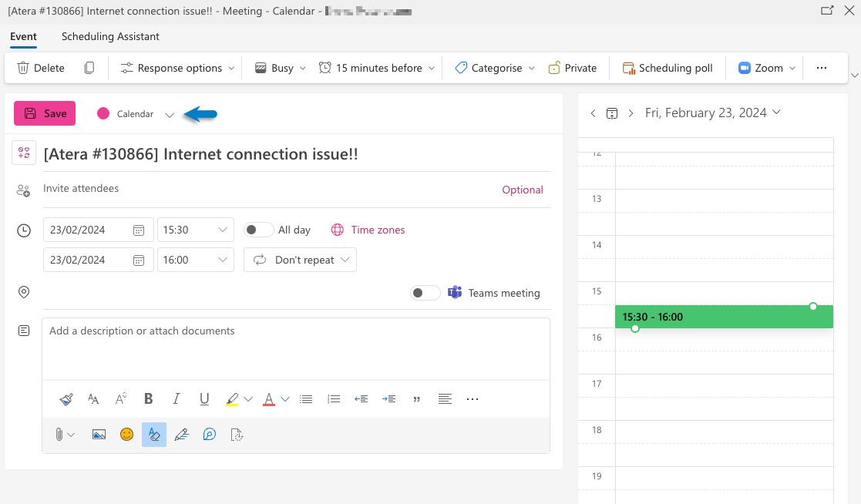Show more formatting options ellipsis

click(x=473, y=399)
